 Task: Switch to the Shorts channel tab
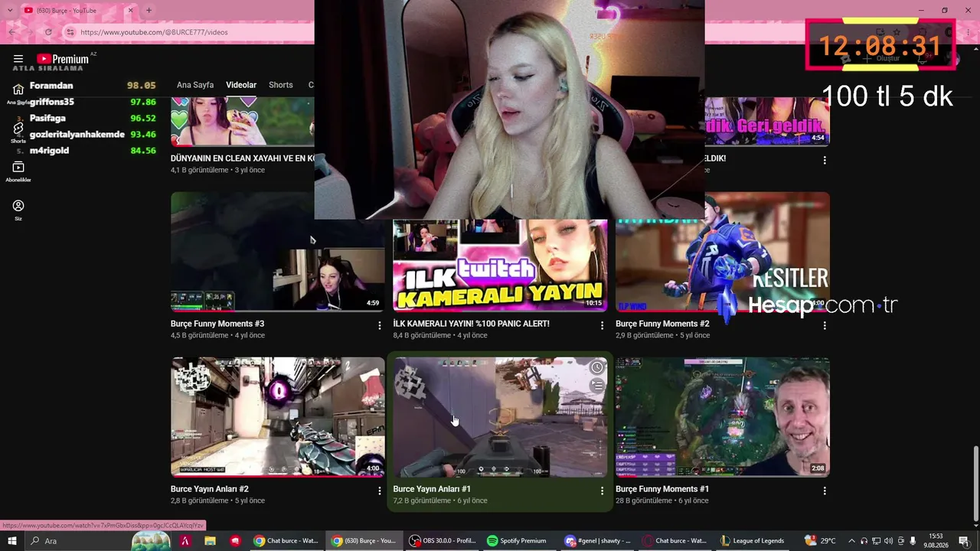[281, 85]
